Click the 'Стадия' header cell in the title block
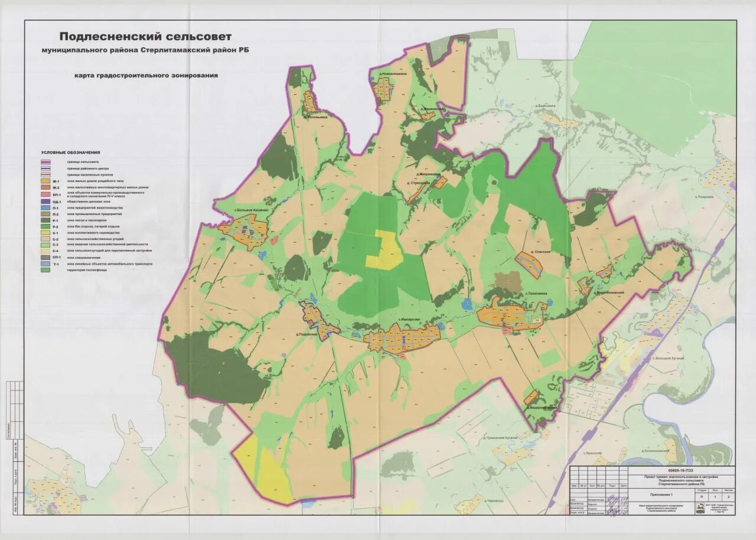 click(x=702, y=490)
